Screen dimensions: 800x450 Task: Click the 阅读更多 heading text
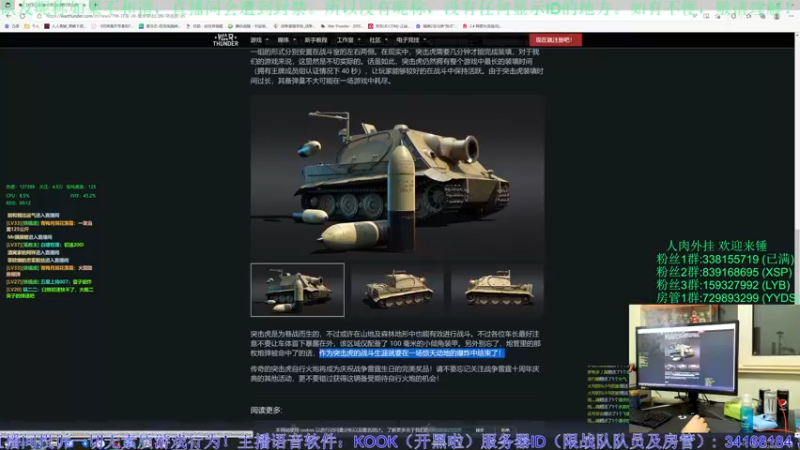(266, 410)
